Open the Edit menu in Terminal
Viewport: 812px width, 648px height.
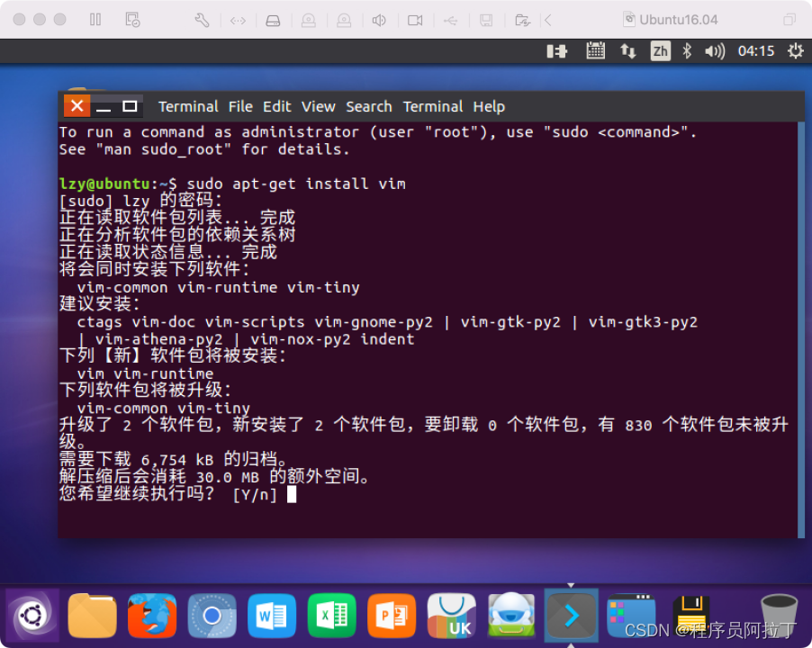click(276, 106)
